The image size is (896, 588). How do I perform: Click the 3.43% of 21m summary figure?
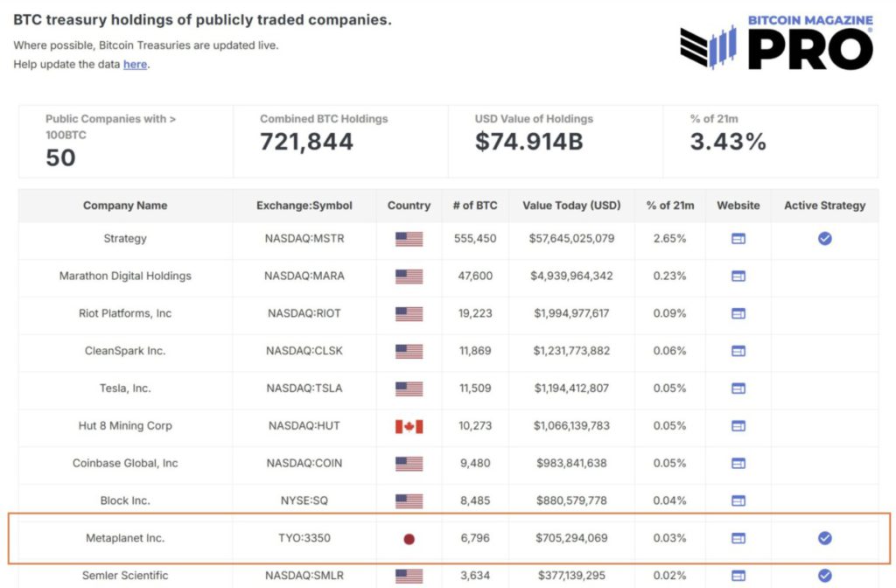coord(728,142)
